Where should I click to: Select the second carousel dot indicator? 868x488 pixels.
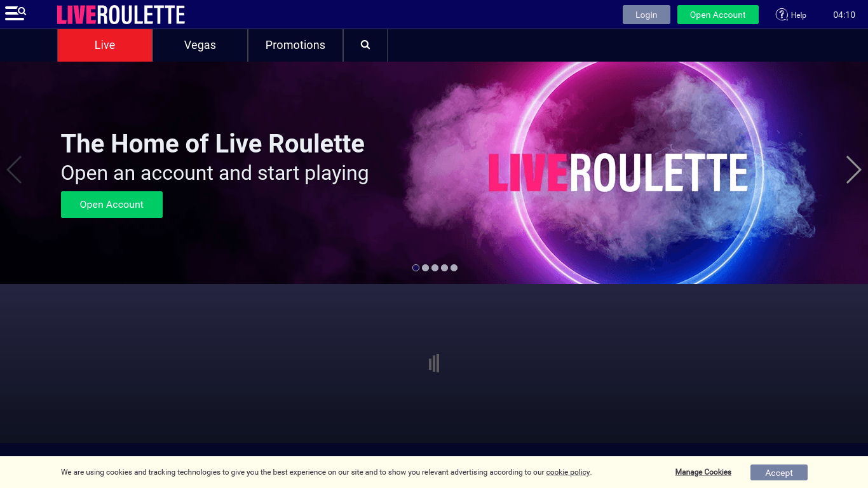[x=426, y=268]
